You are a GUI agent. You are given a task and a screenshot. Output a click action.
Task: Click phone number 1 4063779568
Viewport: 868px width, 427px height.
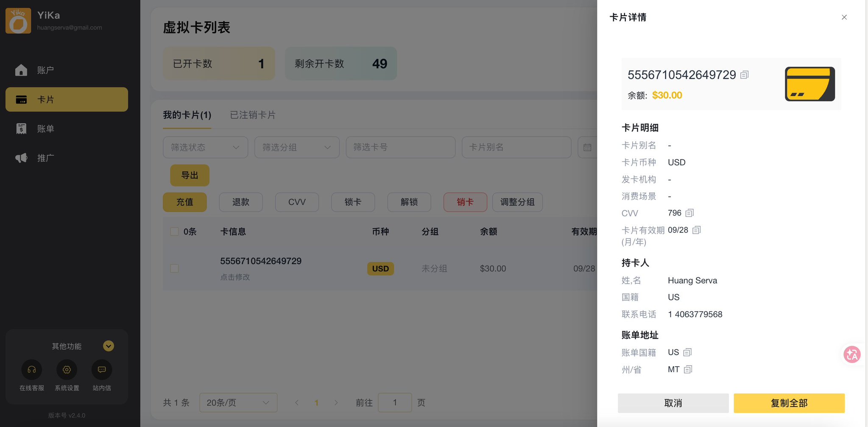pos(695,314)
